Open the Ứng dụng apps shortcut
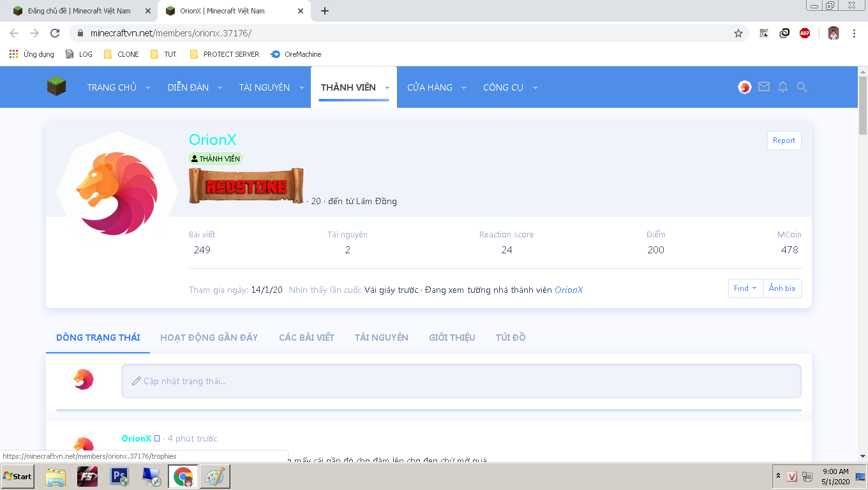This screenshot has width=868, height=490. (32, 54)
